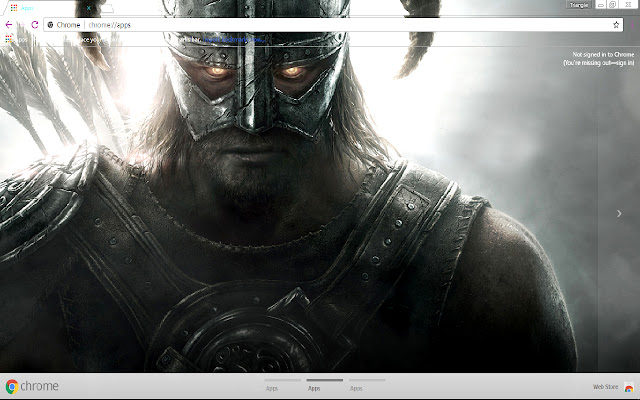This screenshot has height=400, width=640.
Task: Switch to the third Apps page indicator
Action: [x=367, y=385]
